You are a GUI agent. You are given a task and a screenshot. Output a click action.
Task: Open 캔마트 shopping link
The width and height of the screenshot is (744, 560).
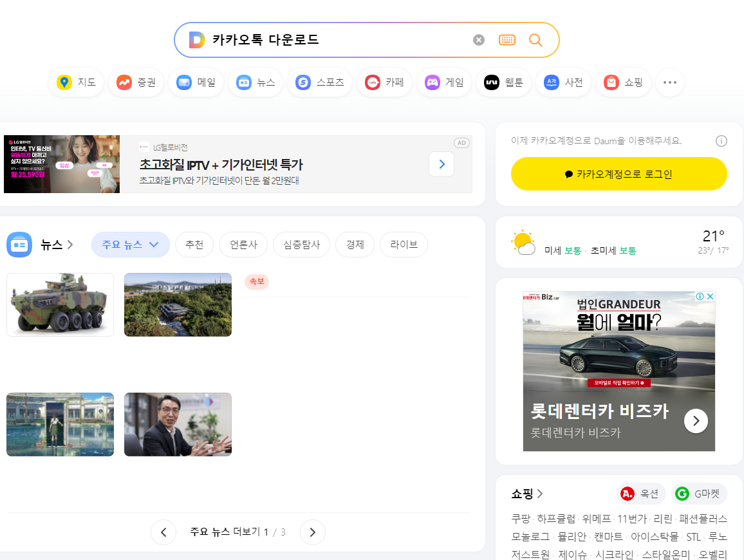coord(608,537)
